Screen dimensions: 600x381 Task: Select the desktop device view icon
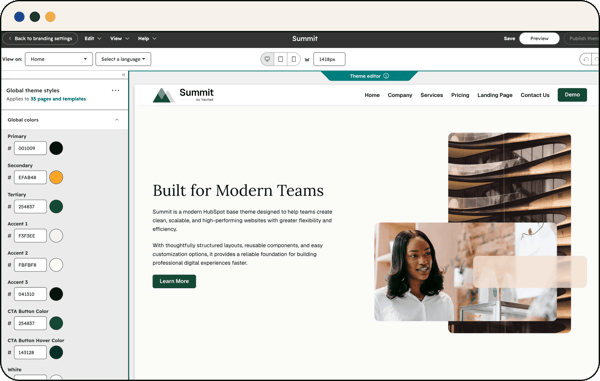267,59
